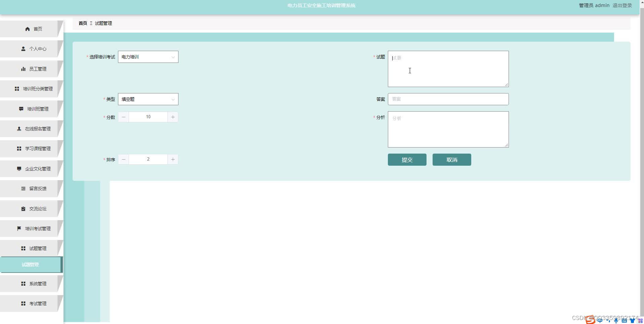The width and height of the screenshot is (644, 324).
Task: Click 试题管理 breadcrumb text
Action: [x=104, y=23]
